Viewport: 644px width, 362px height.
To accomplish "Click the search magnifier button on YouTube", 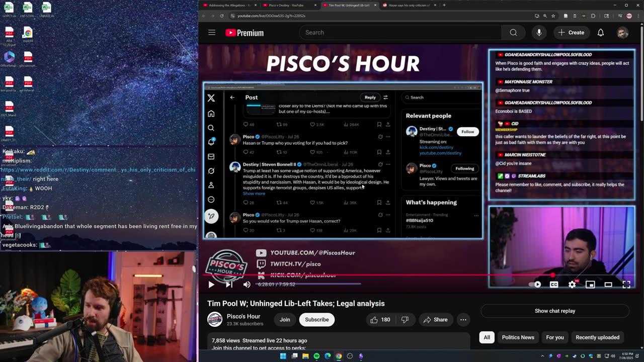I will [513, 33].
